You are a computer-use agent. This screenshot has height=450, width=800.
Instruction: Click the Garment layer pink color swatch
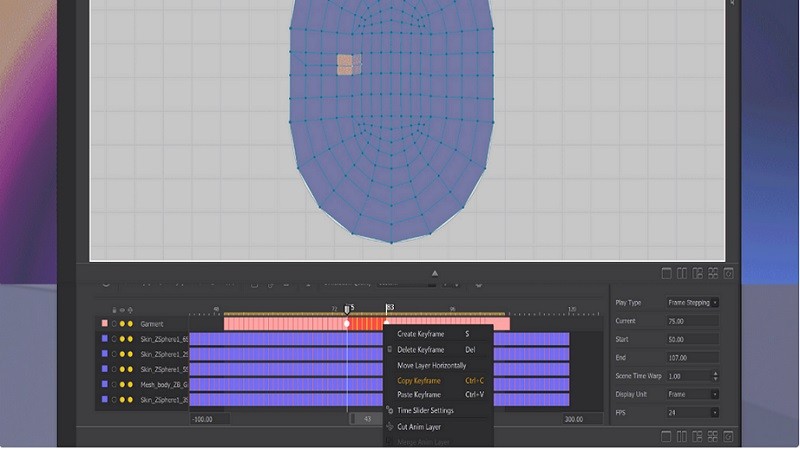point(104,324)
